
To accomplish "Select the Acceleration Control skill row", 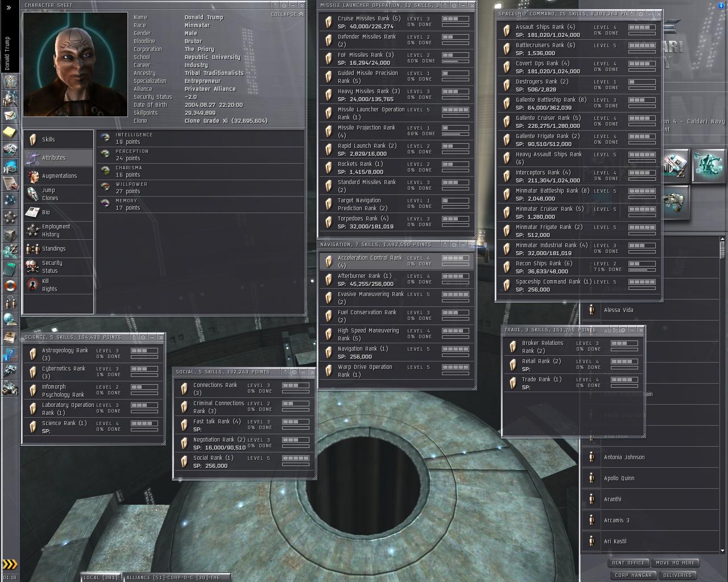I will [396, 261].
